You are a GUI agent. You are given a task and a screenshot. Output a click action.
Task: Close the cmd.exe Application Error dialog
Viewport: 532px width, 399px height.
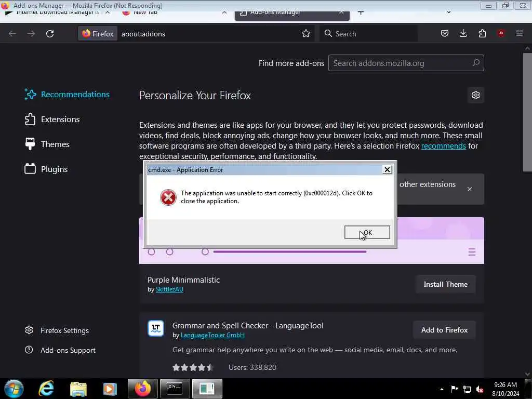coord(387,170)
